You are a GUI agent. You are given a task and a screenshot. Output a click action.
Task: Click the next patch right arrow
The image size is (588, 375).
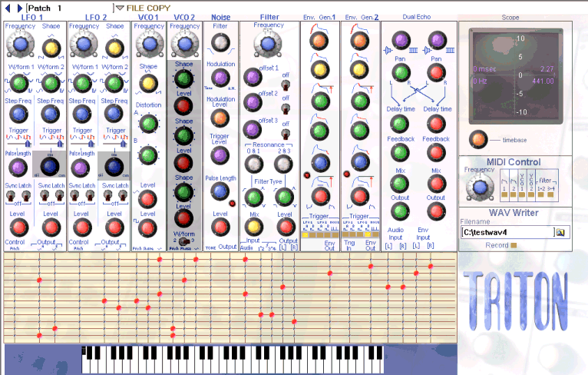point(18,8)
